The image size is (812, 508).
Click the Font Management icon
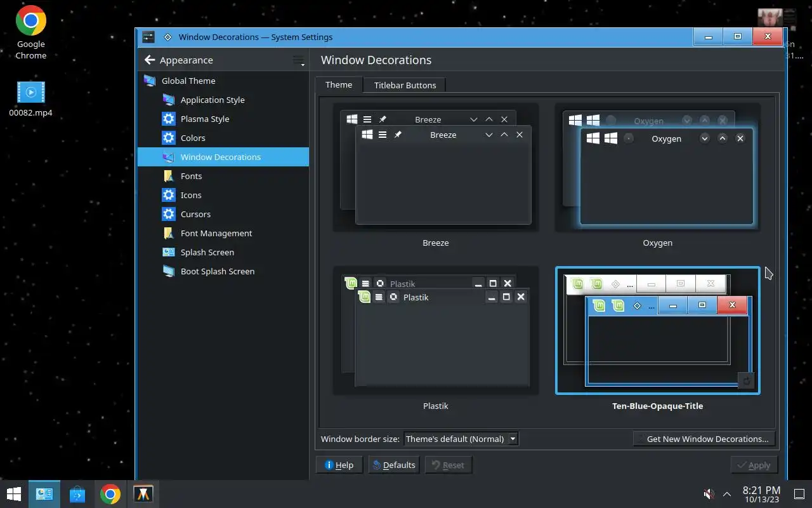pos(168,233)
